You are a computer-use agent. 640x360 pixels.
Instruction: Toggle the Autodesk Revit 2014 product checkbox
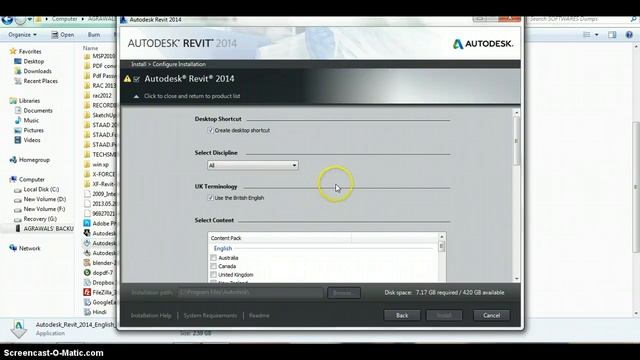coord(137,79)
